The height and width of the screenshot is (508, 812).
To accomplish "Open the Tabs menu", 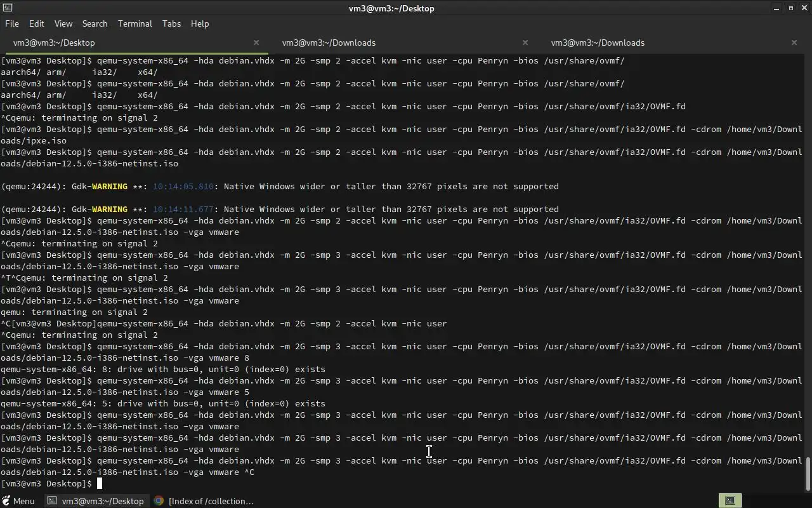I will tap(171, 23).
